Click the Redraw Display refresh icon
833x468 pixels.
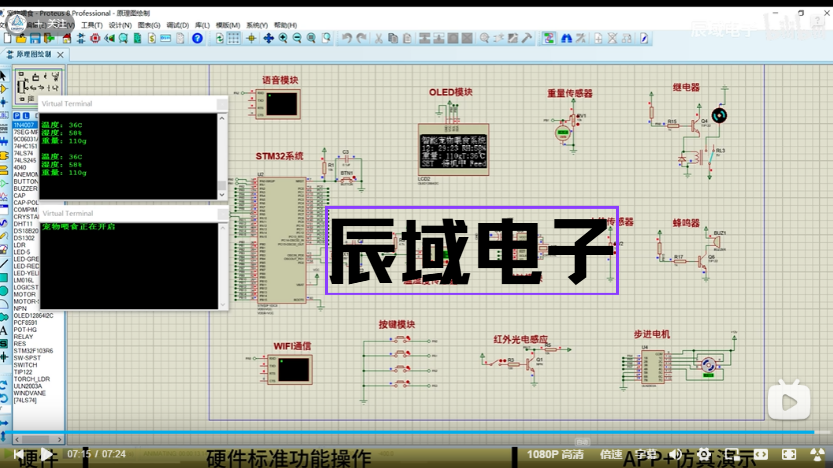point(219,38)
